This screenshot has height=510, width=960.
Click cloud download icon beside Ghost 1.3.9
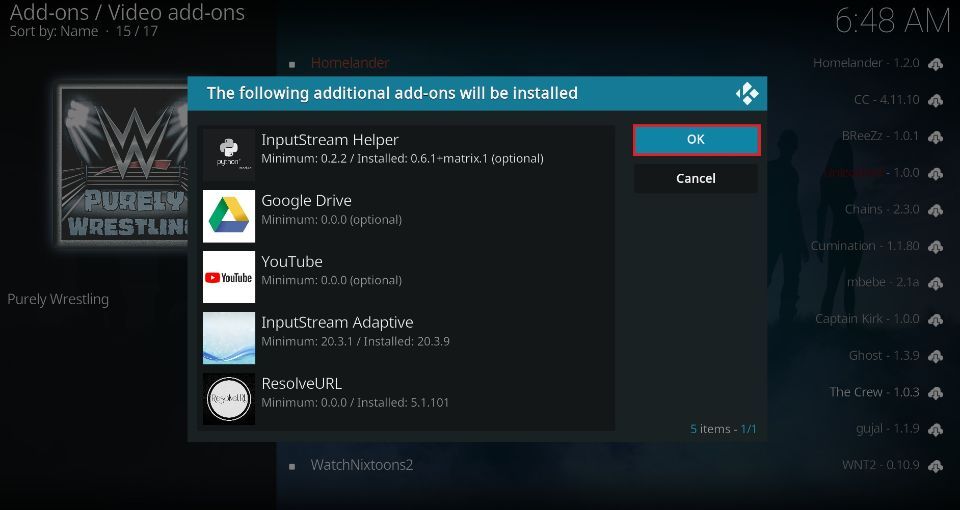coord(936,356)
